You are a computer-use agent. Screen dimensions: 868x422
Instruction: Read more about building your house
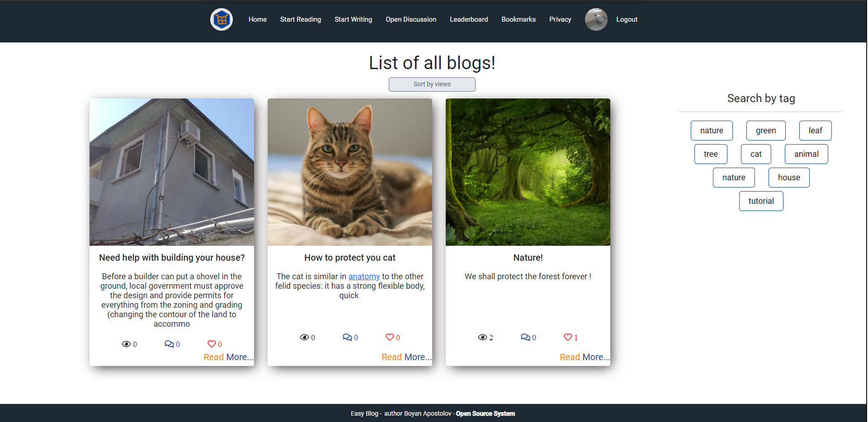[x=228, y=357]
